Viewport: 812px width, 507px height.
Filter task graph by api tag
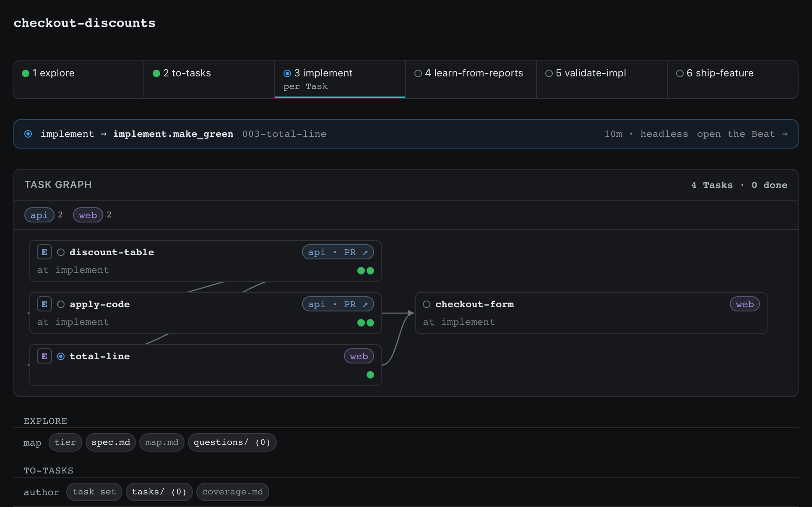(x=39, y=215)
